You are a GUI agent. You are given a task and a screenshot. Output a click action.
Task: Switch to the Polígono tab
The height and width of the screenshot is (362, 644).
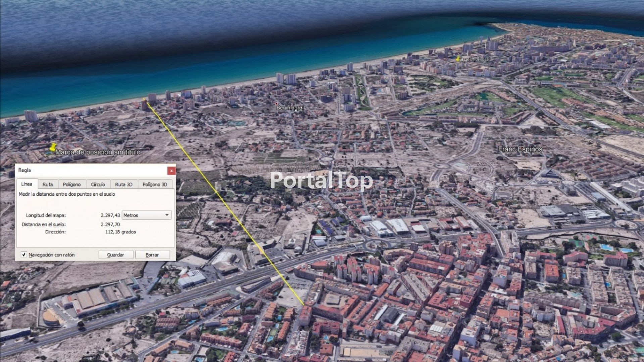pyautogui.click(x=72, y=184)
